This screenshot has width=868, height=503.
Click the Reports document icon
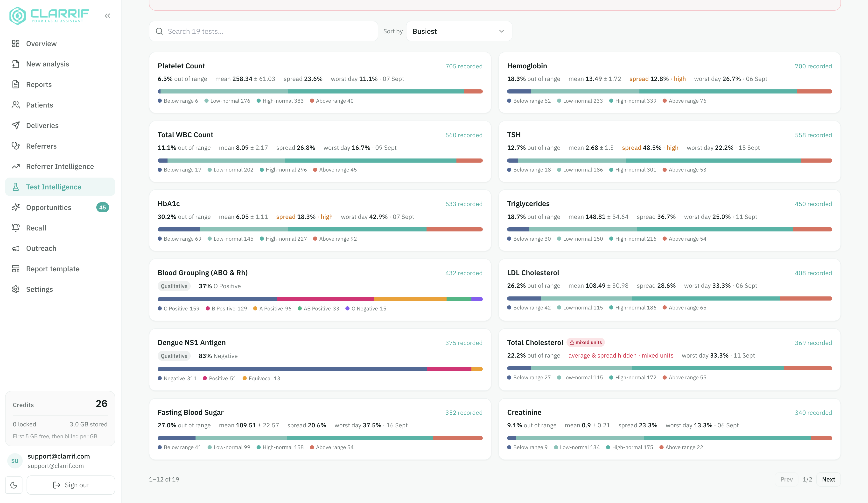pos(15,85)
